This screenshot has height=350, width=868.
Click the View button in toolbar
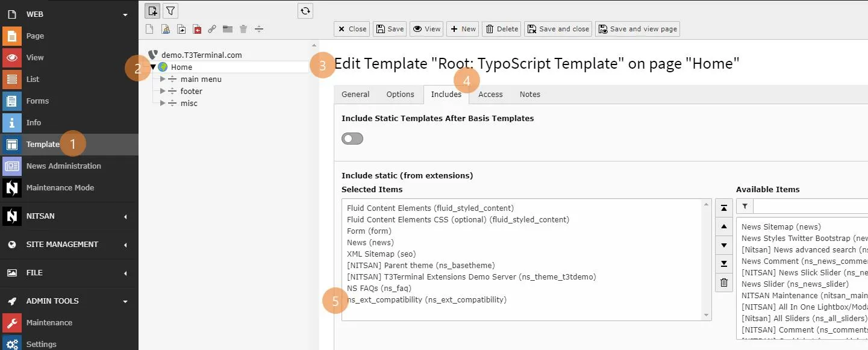point(426,29)
